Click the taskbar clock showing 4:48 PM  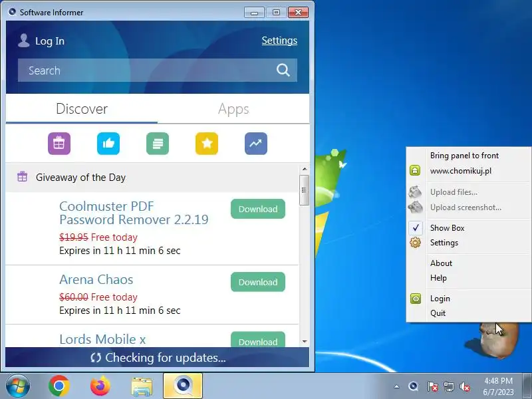tap(498, 386)
